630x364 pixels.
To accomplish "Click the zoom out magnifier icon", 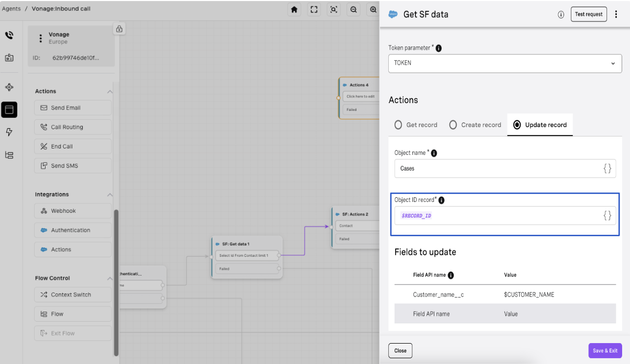I will (354, 9).
